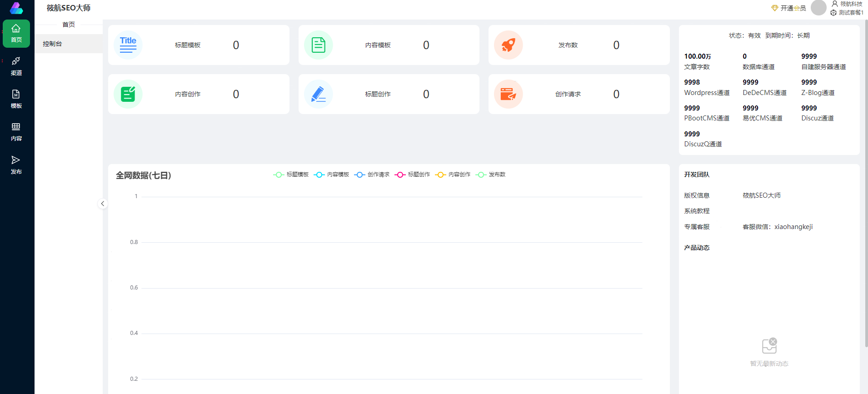Open the 内容 content sidebar icon
868x394 pixels.
[x=16, y=132]
